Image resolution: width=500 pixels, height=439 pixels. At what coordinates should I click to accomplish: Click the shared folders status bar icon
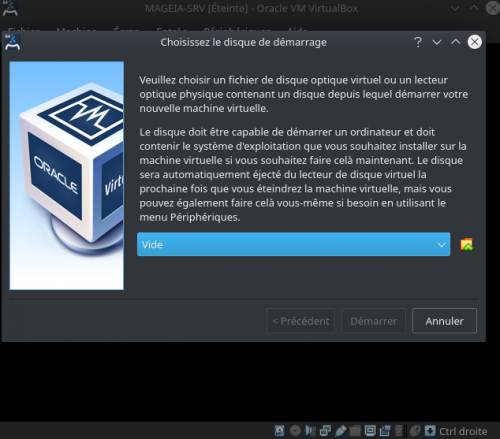pyautogui.click(x=355, y=431)
